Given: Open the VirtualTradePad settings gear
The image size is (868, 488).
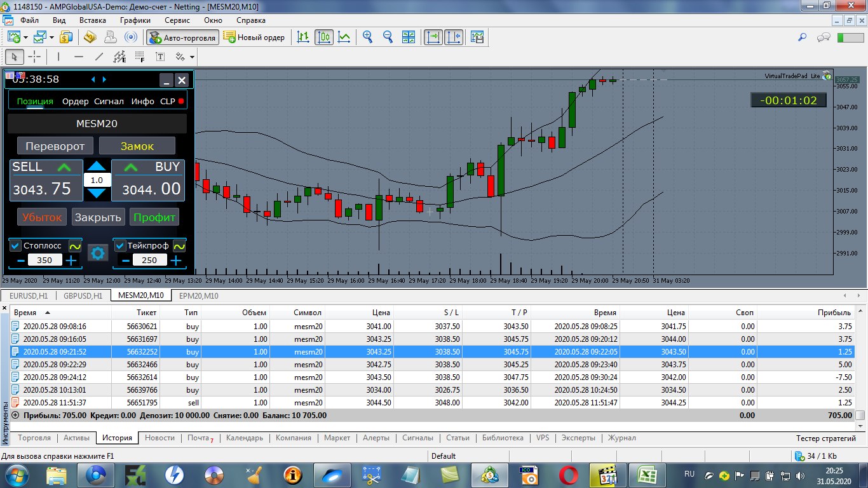Looking at the screenshot, I should pos(98,253).
